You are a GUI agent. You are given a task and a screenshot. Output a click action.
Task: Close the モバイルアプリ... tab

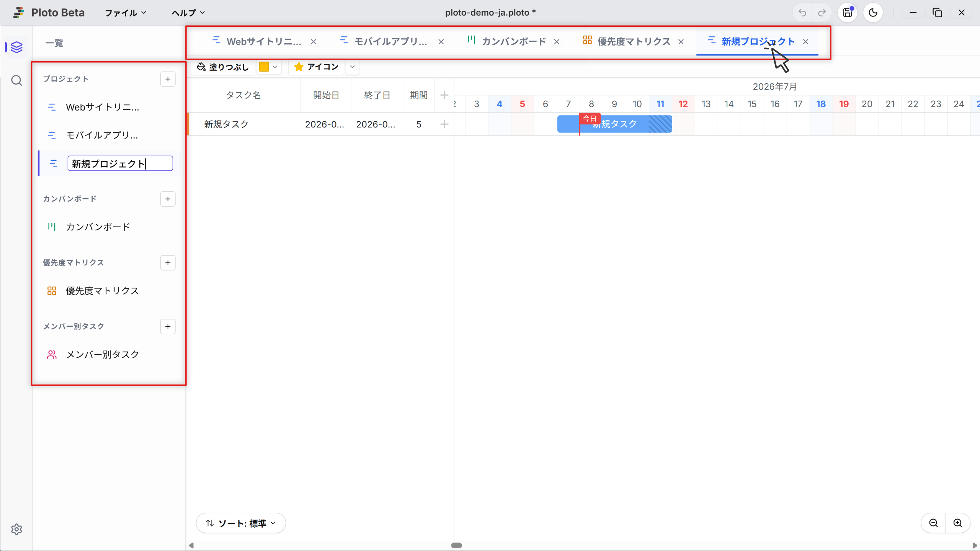pyautogui.click(x=441, y=42)
